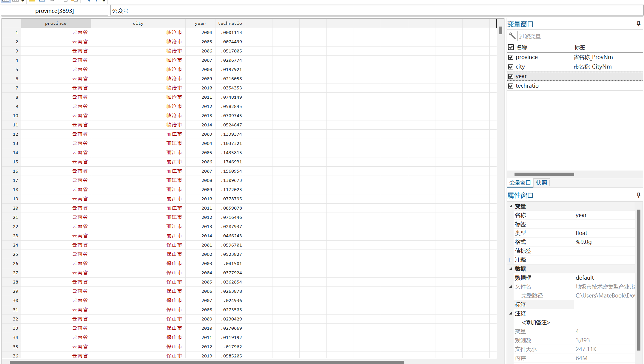Pin the 属性窗口 panel
The height and width of the screenshot is (364, 644).
click(x=638, y=195)
